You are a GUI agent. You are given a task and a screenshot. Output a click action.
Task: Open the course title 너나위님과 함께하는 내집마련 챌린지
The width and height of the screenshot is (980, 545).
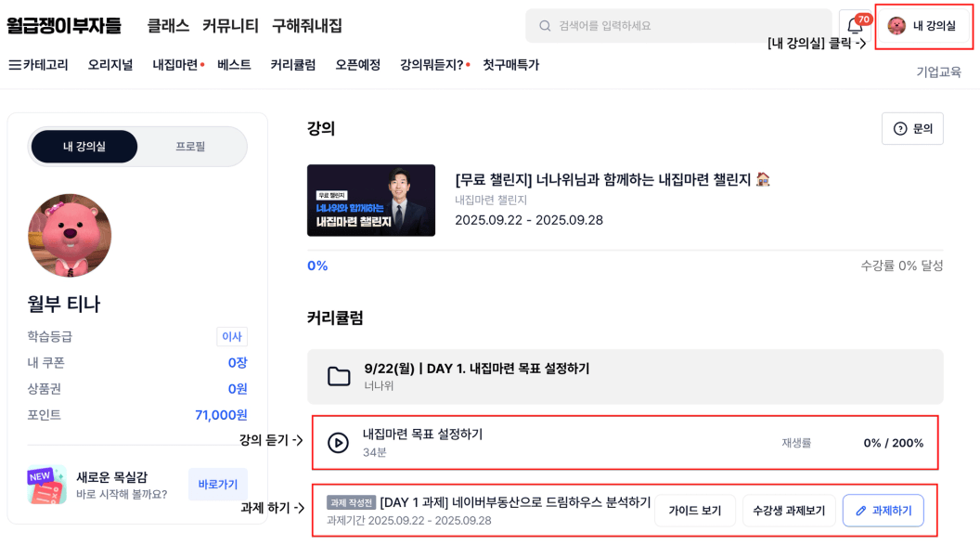(612, 179)
